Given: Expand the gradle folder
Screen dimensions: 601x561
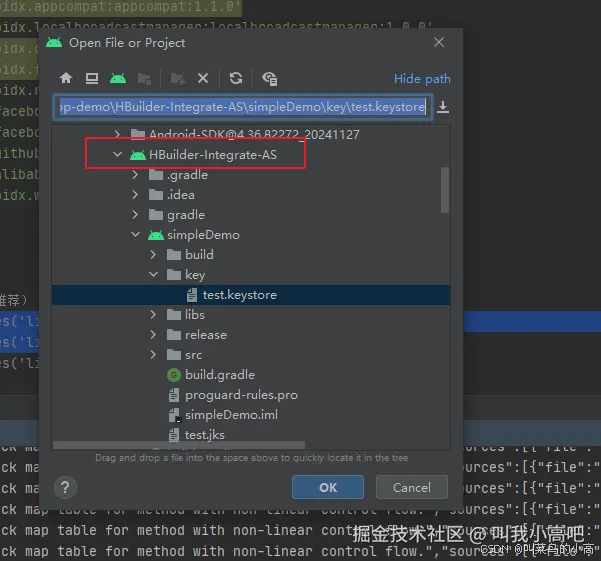Looking at the screenshot, I should pos(135,215).
